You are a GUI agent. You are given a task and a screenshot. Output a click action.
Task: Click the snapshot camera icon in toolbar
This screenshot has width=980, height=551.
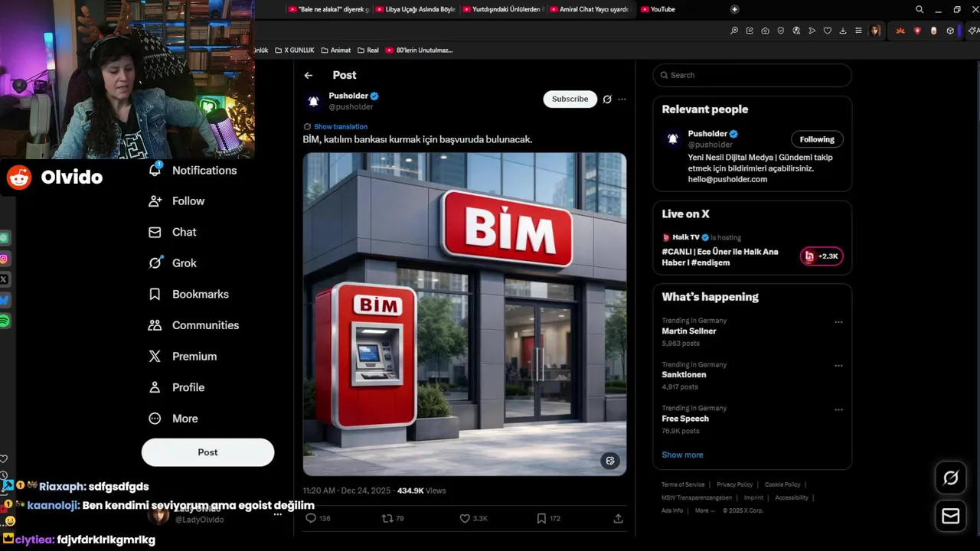click(x=765, y=31)
